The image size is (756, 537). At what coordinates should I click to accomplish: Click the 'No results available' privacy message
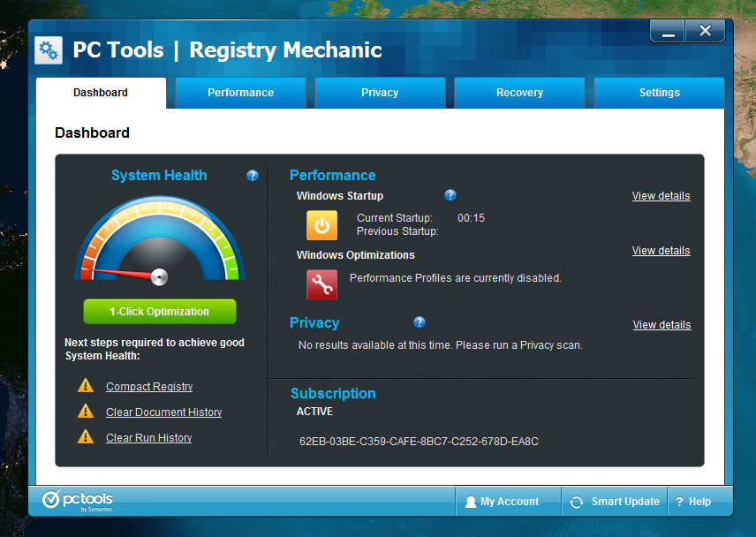click(441, 345)
